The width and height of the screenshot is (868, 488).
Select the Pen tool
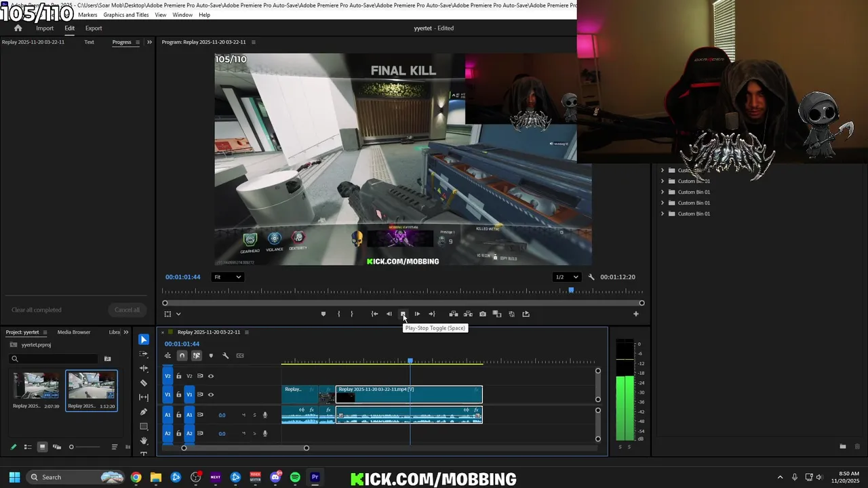(x=144, y=411)
